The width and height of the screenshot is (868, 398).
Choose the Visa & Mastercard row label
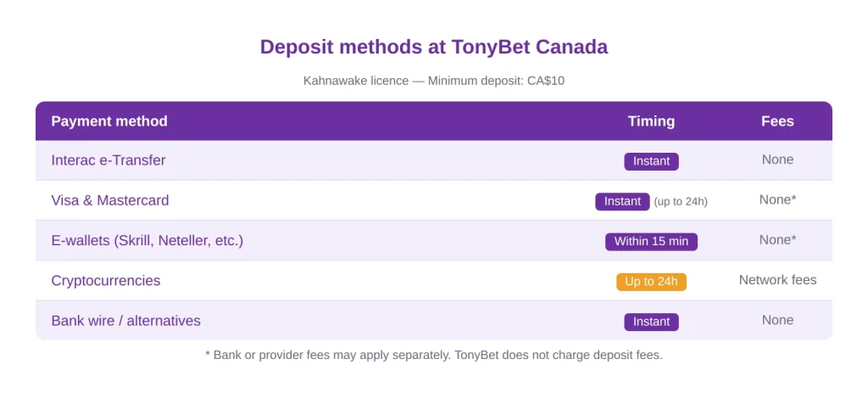[110, 200]
